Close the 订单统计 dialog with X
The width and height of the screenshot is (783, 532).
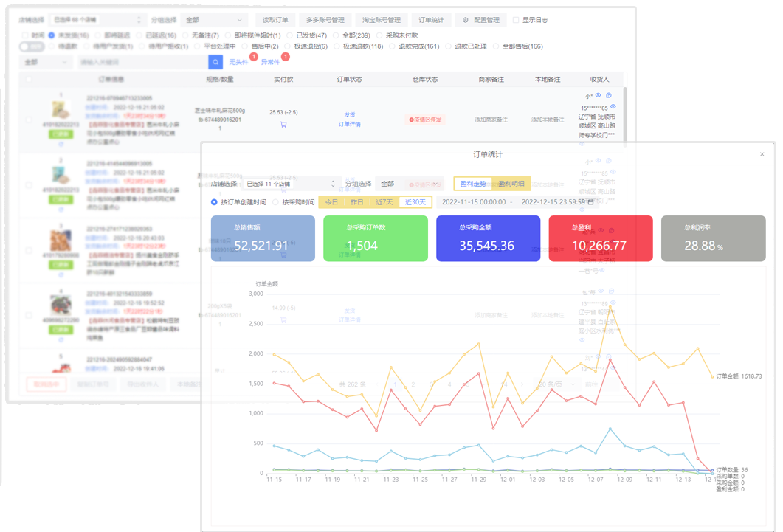[x=762, y=154]
